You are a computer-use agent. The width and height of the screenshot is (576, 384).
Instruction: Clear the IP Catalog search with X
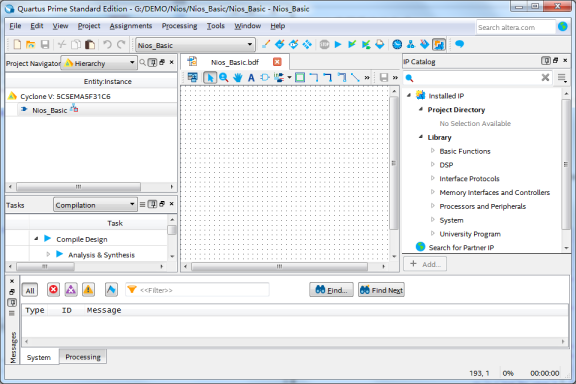pyautogui.click(x=545, y=78)
